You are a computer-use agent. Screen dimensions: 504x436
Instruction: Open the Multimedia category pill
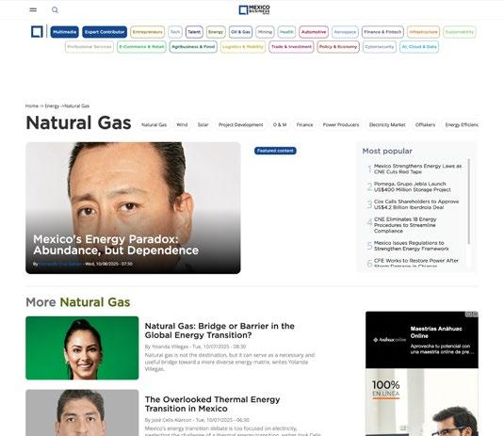[65, 32]
